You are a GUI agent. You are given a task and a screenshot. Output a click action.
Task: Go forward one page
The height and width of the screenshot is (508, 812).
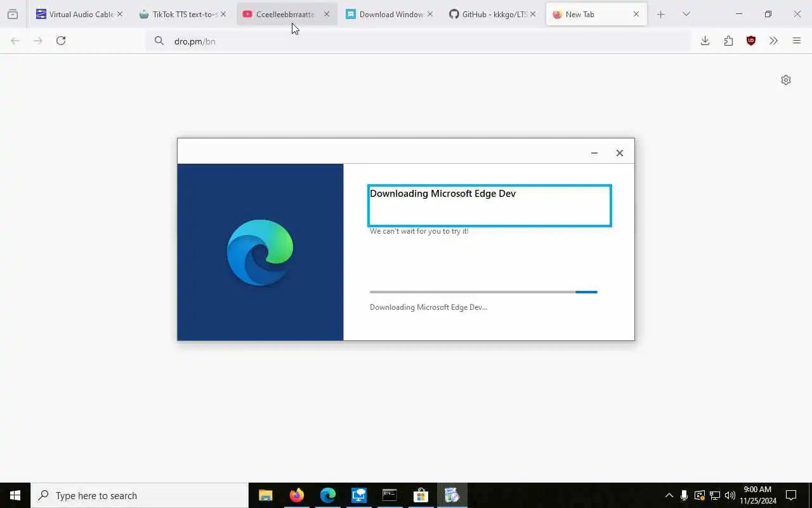(38, 41)
